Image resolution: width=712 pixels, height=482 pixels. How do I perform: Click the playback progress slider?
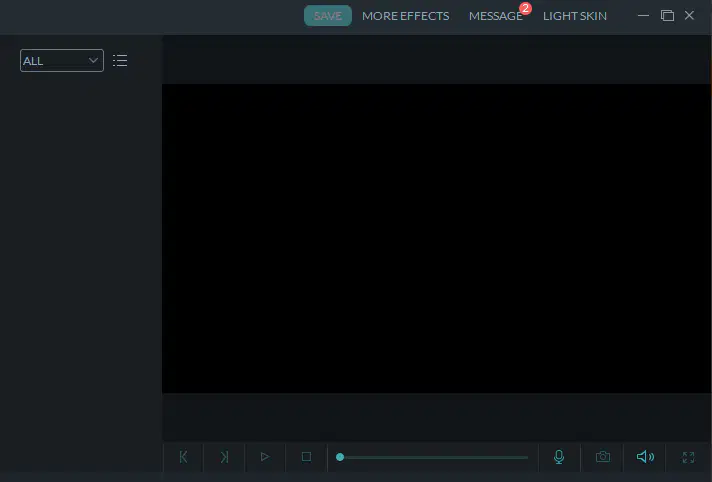coord(432,457)
